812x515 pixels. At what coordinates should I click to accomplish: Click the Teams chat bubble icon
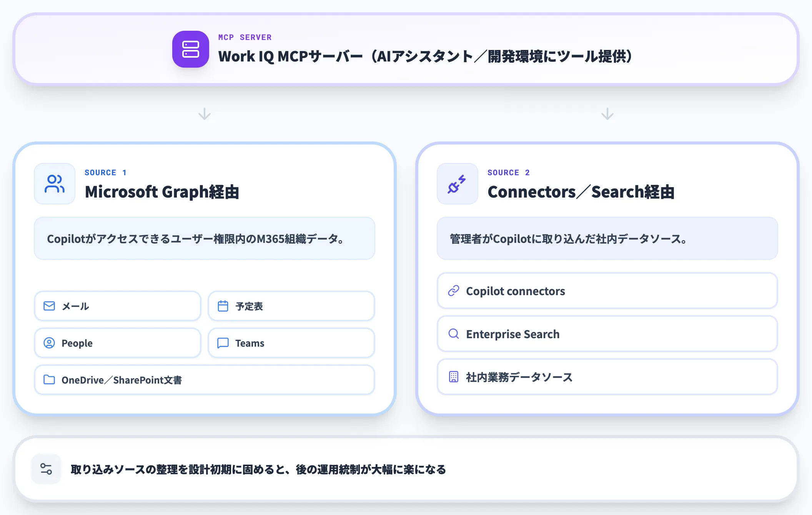pos(223,343)
